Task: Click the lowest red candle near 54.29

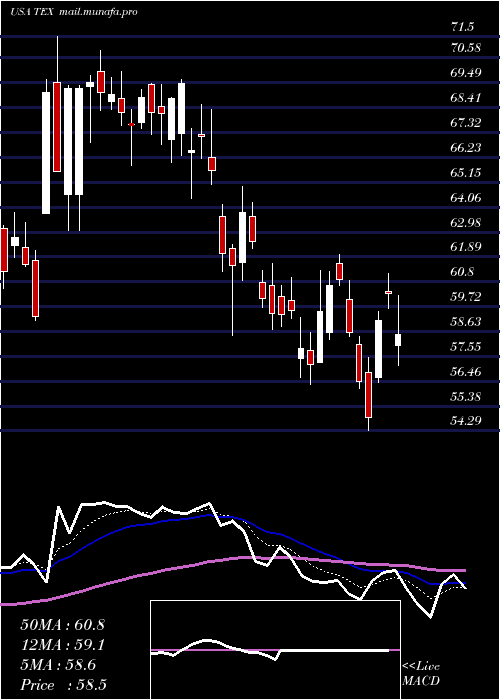Action: [368, 395]
